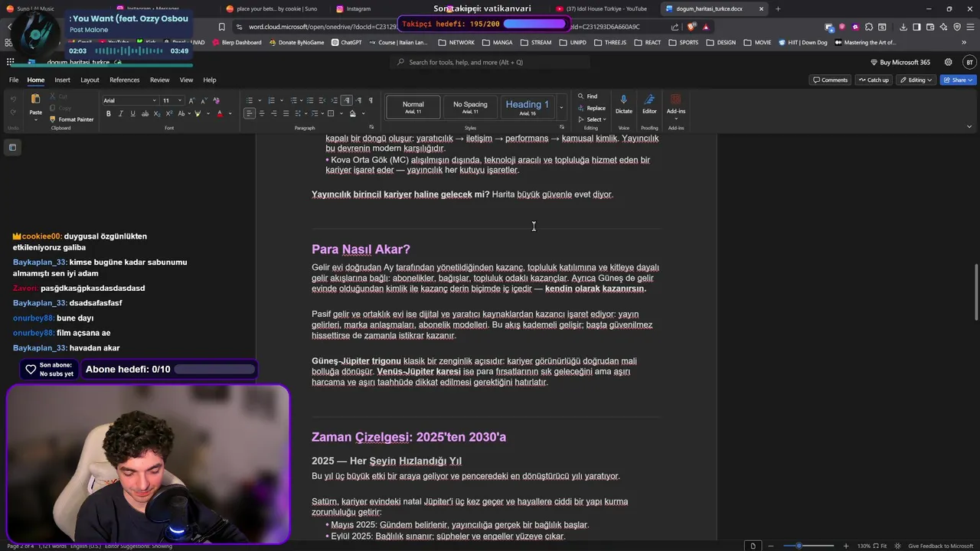Open the navigation pane icon left of document

pos(12,147)
